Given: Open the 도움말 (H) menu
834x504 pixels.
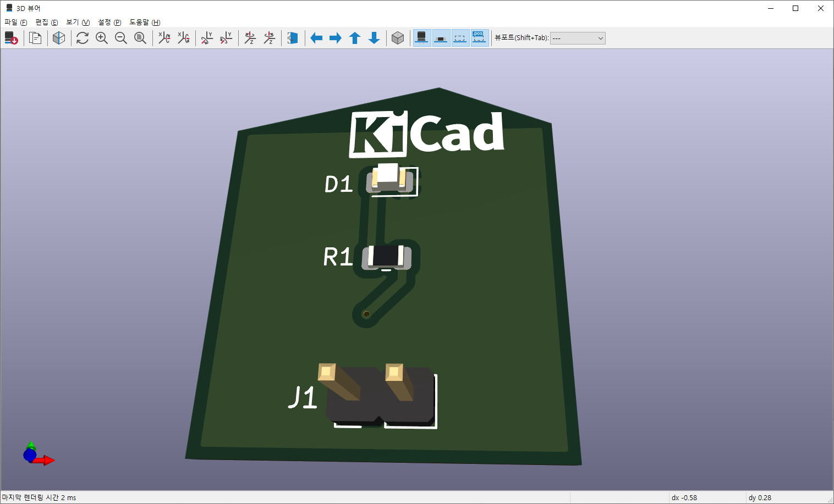Looking at the screenshot, I should 145,22.
